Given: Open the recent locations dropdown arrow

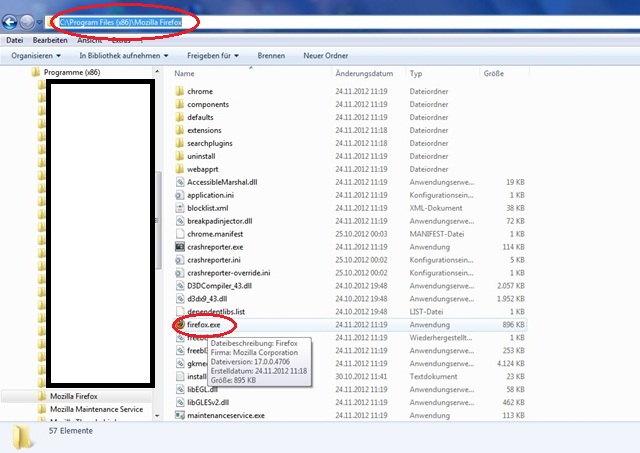Looking at the screenshot, I should coord(39,22).
